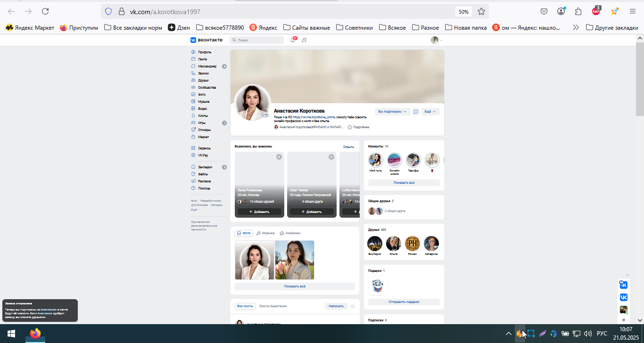Screen dimensions: 644x343
Task: Hide the Возможно, вы знакомы block via Скрыть
Action: coord(348,147)
